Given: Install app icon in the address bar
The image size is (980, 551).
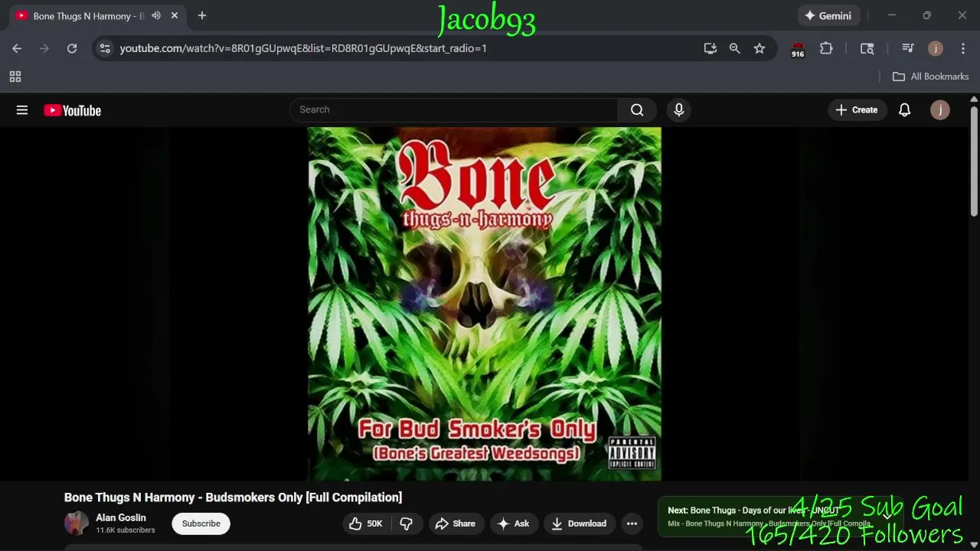Looking at the screenshot, I should coord(710,48).
